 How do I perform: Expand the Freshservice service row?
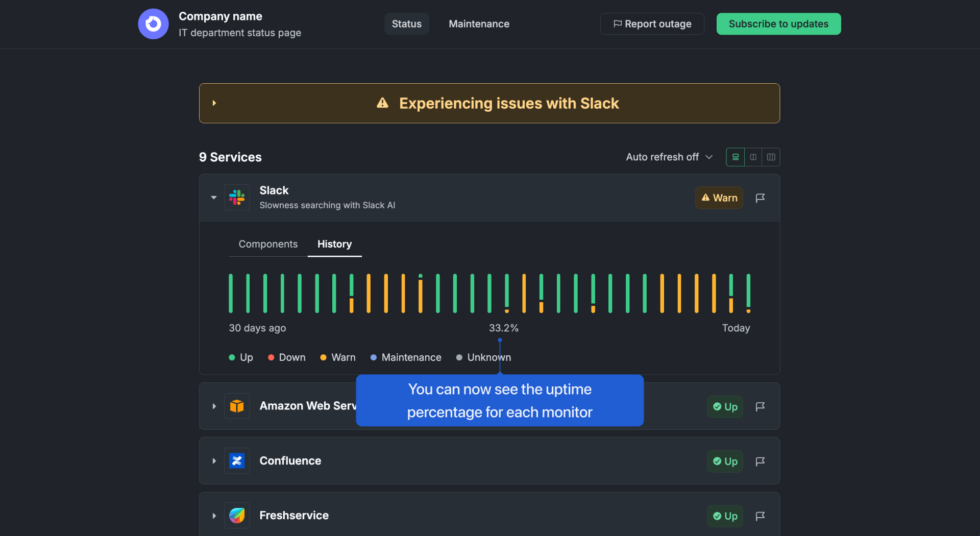point(214,516)
